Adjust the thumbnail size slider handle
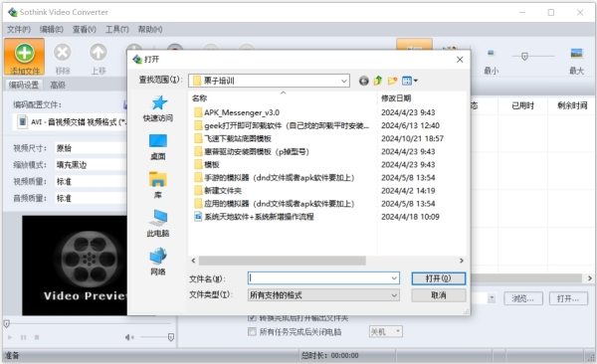This screenshot has height=364, width=597. (x=524, y=57)
